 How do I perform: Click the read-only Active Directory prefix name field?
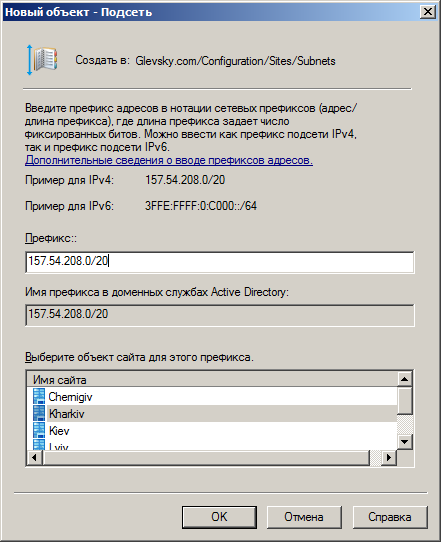pos(220,315)
